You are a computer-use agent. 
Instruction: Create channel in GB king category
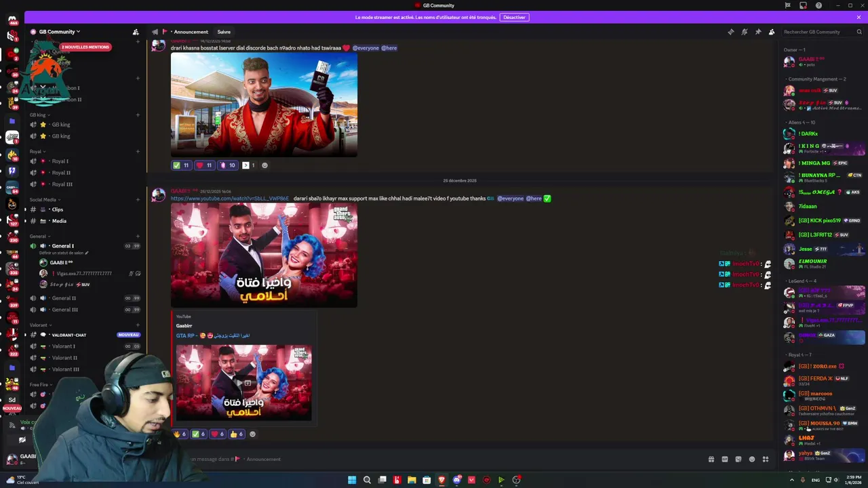click(138, 115)
